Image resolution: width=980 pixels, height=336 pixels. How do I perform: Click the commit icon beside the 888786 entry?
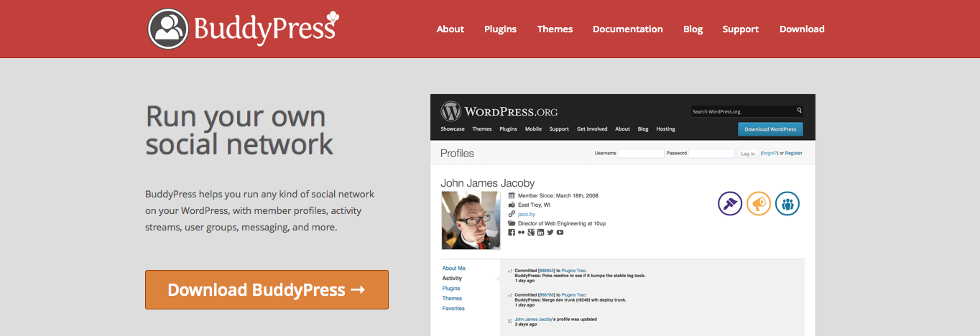tap(510, 295)
